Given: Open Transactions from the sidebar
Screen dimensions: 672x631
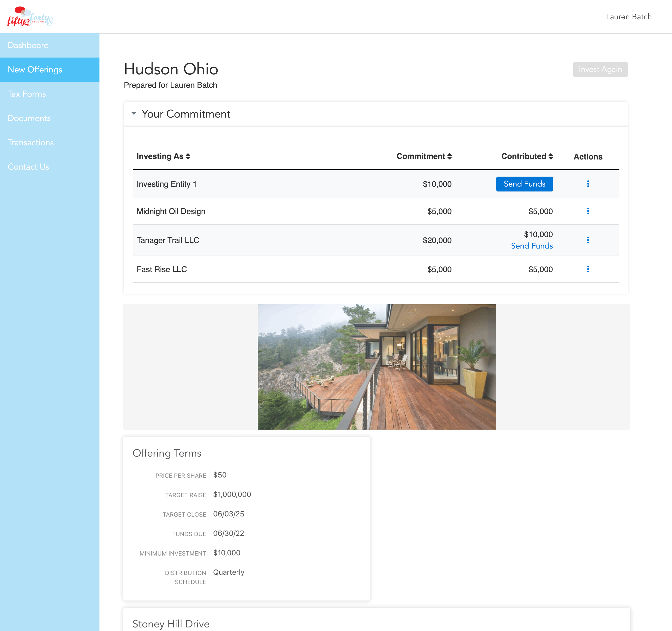Looking at the screenshot, I should [x=31, y=143].
